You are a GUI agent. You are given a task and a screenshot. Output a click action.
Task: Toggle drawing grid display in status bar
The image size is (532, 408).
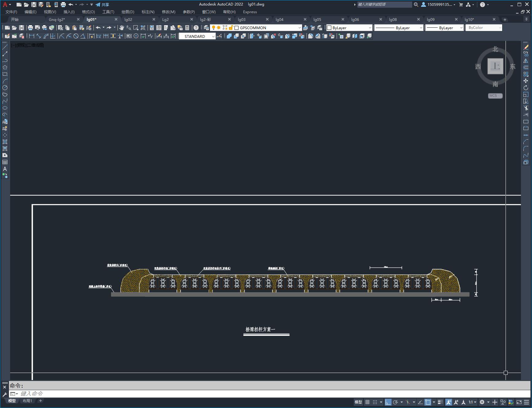[x=367, y=402]
